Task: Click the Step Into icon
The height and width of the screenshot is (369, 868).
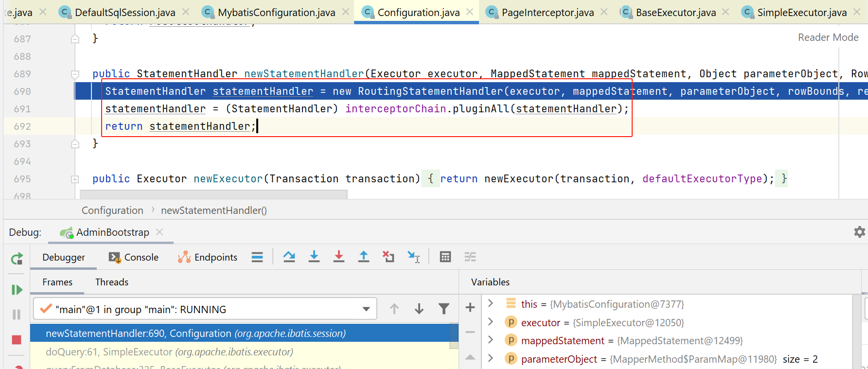Action: click(314, 257)
